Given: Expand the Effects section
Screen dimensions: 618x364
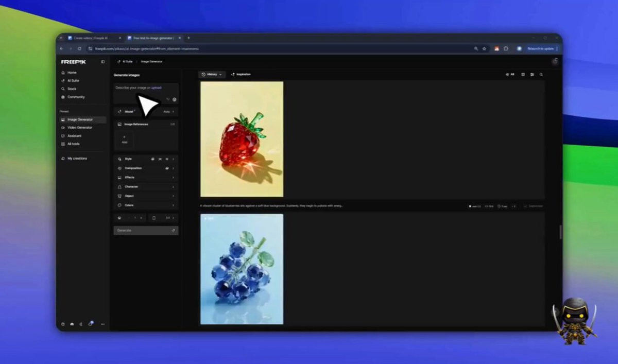Looking at the screenshot, I should click(x=146, y=178).
